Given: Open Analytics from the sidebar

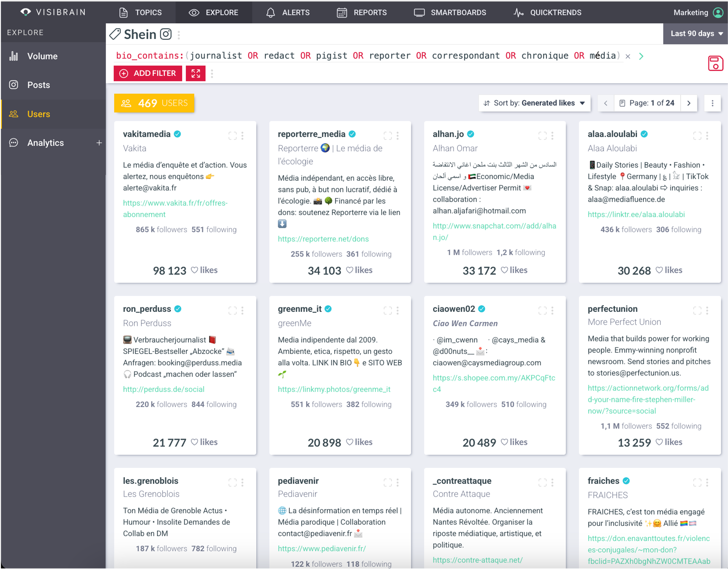Looking at the screenshot, I should (x=46, y=143).
